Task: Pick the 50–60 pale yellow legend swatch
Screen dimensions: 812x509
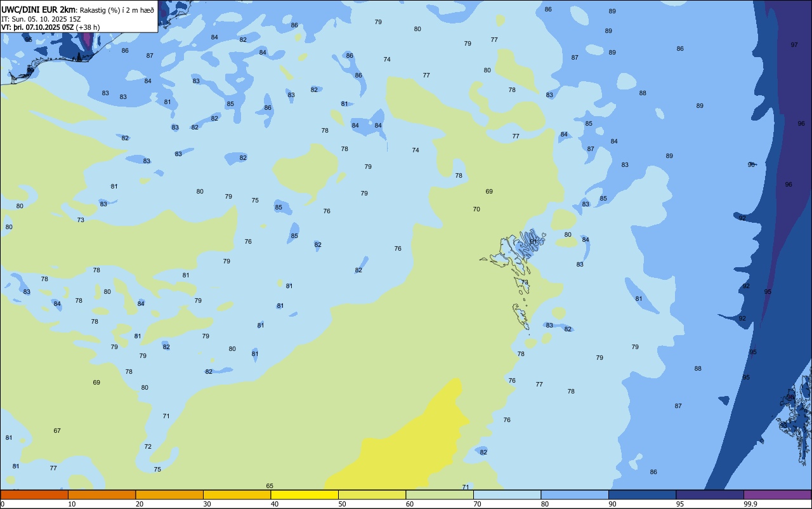Action: [372, 494]
